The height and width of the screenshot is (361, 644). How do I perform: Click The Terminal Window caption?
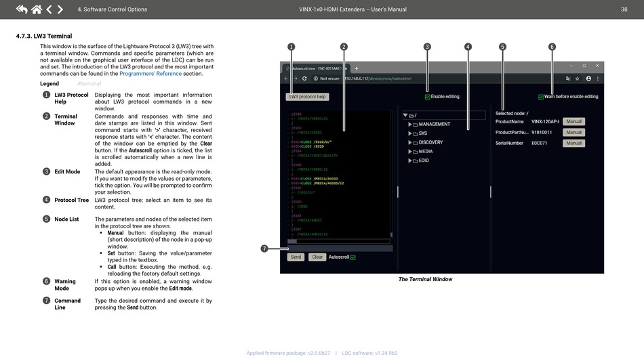425,279
